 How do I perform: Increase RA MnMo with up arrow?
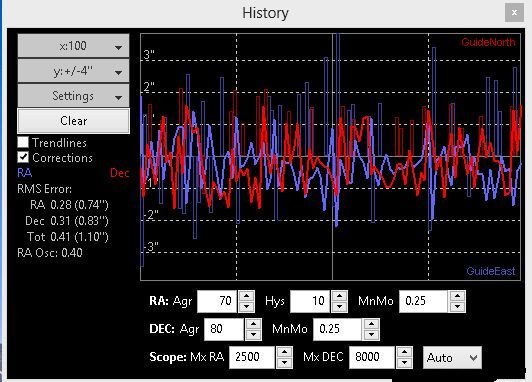click(457, 296)
